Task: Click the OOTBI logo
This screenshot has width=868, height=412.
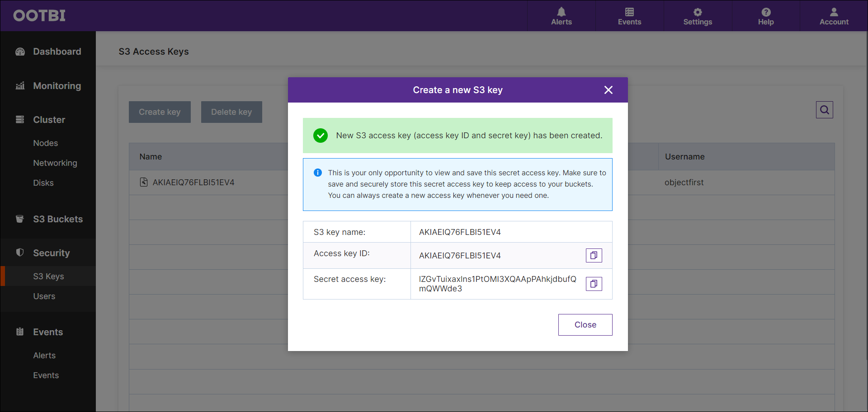Action: (39, 15)
